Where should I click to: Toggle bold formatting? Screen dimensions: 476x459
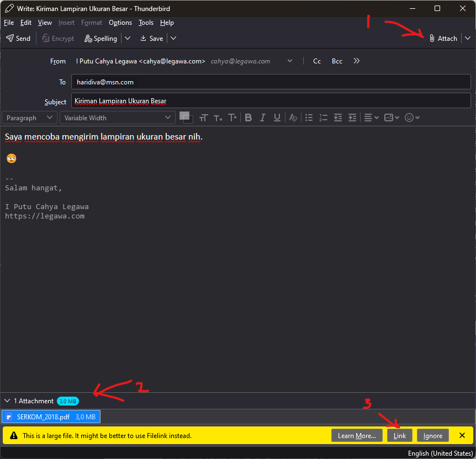[248, 118]
